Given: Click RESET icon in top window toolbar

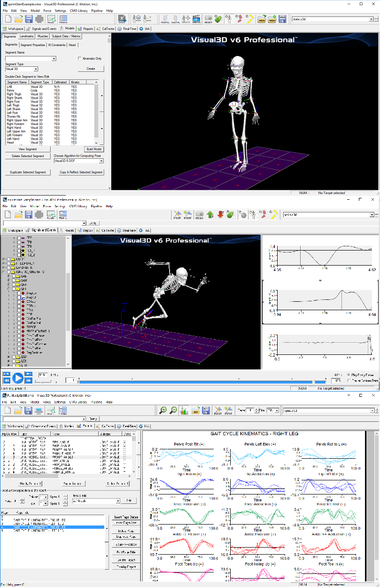Looking at the screenshot, I should pos(208,19).
